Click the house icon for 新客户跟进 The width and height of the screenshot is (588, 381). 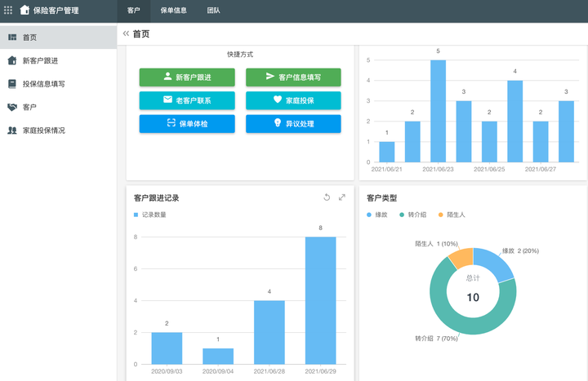(x=12, y=60)
